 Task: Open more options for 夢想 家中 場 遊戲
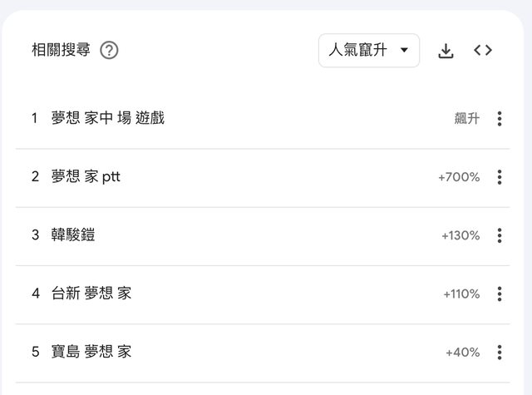pyautogui.click(x=499, y=119)
